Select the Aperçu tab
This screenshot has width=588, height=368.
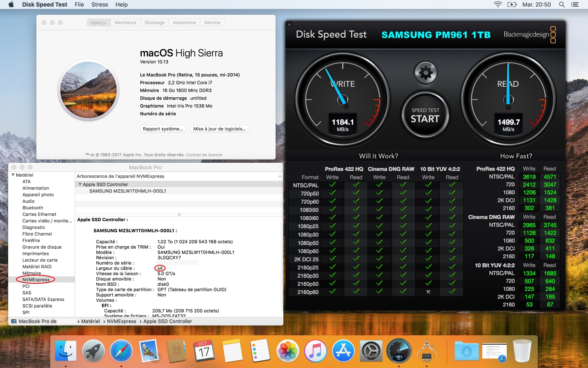98,22
